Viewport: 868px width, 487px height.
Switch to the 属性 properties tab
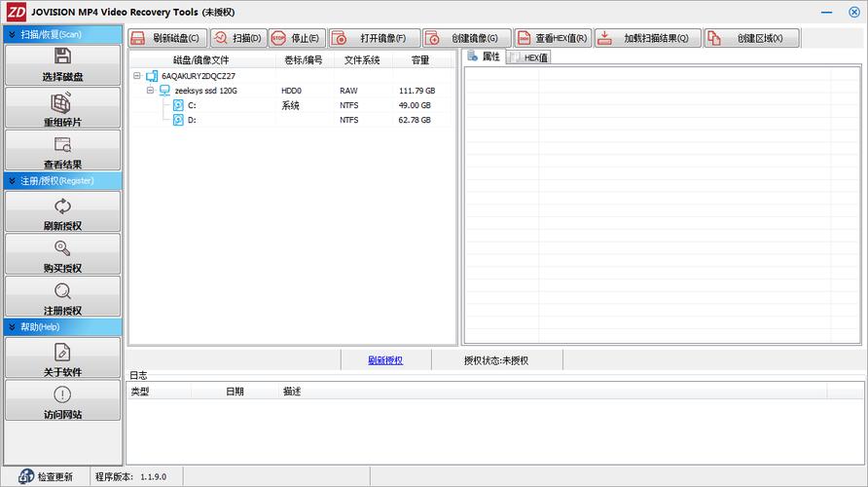click(x=485, y=57)
